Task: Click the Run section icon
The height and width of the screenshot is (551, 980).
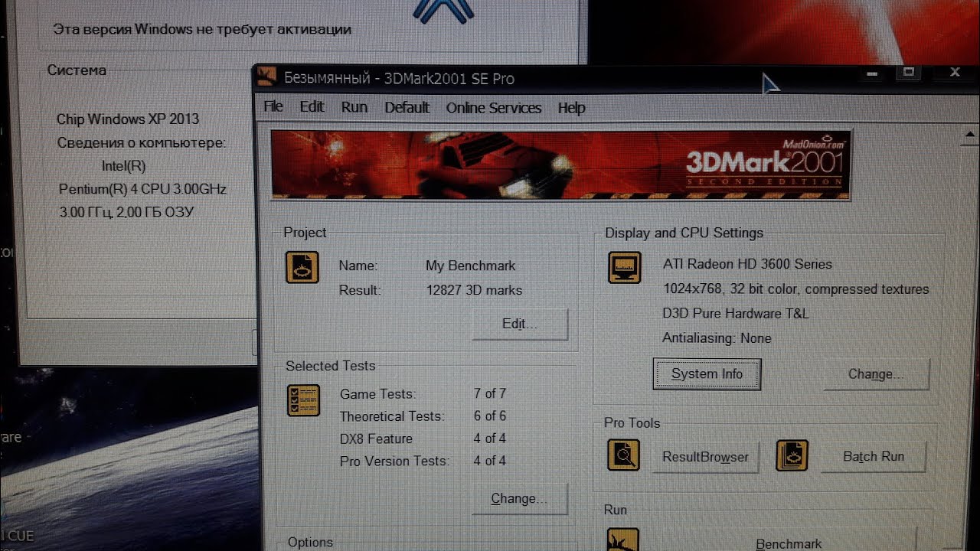Action: tap(622, 539)
